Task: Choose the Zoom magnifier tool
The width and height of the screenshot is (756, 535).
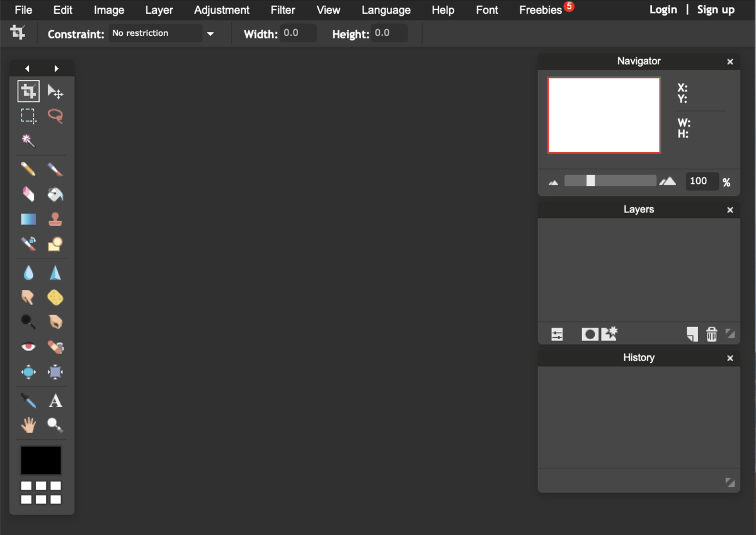Action: tap(55, 425)
